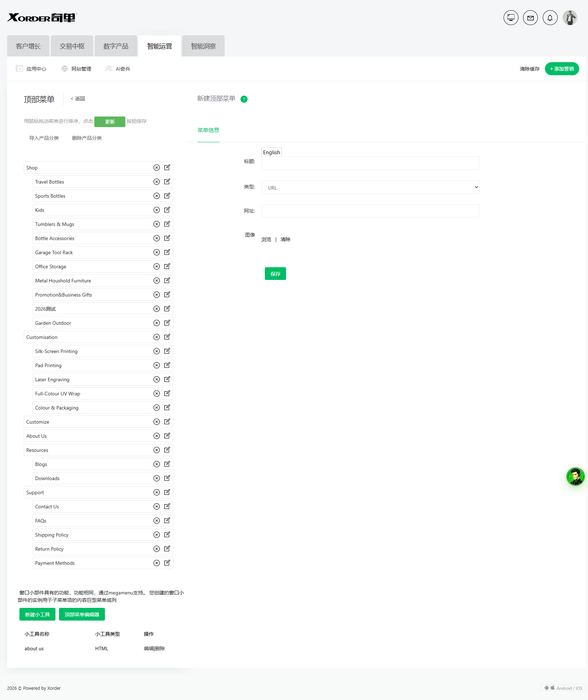Click the 保存 save button

(x=275, y=274)
